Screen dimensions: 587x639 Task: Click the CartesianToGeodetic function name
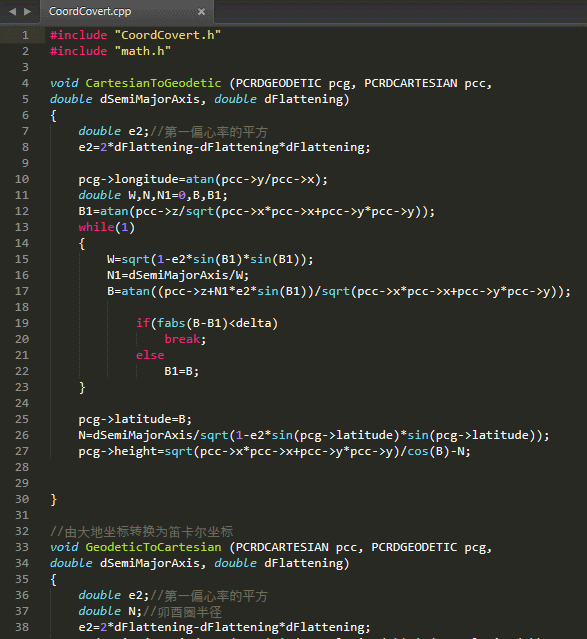click(153, 83)
